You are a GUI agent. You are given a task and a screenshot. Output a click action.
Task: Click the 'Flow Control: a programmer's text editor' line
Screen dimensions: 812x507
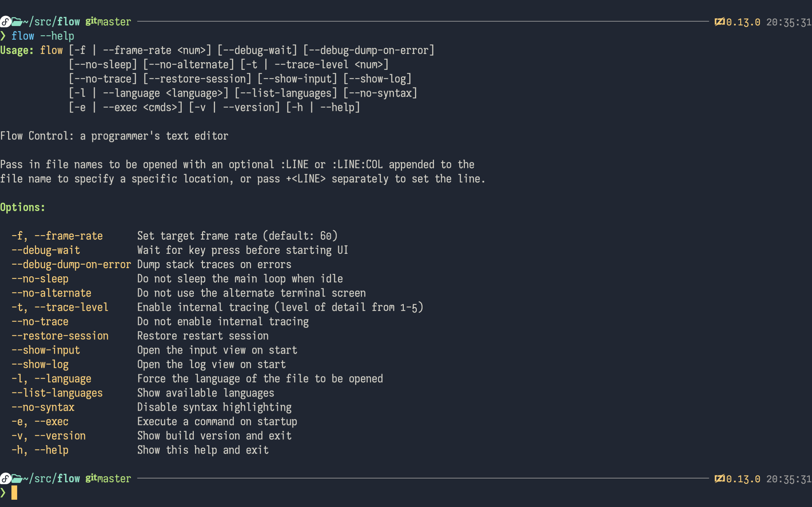[114, 136]
